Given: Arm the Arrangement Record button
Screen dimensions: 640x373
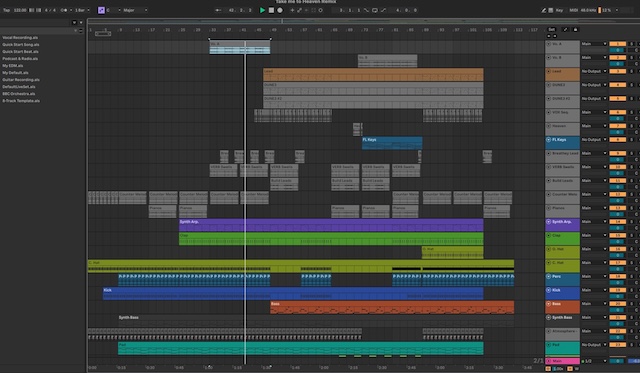Looking at the screenshot, I should pos(280,10).
